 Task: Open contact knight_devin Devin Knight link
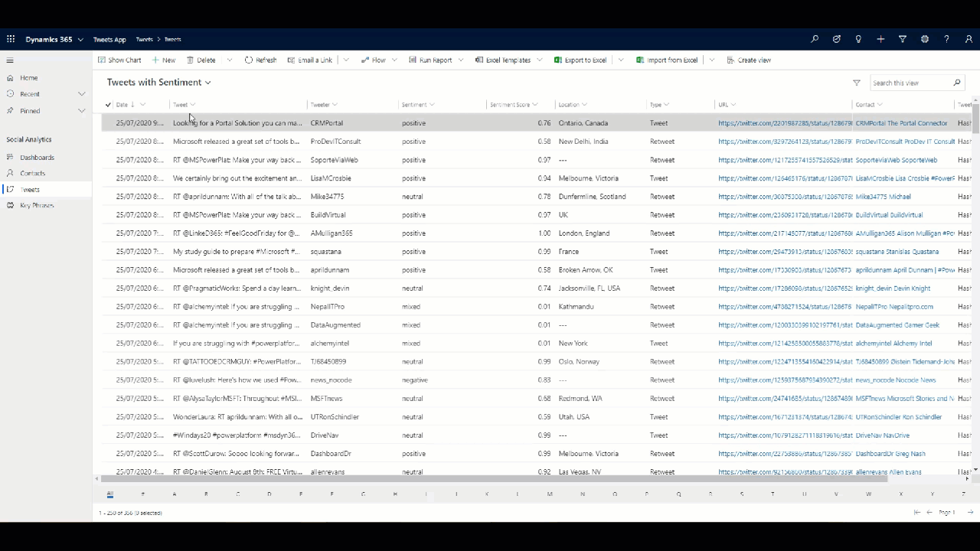(893, 289)
